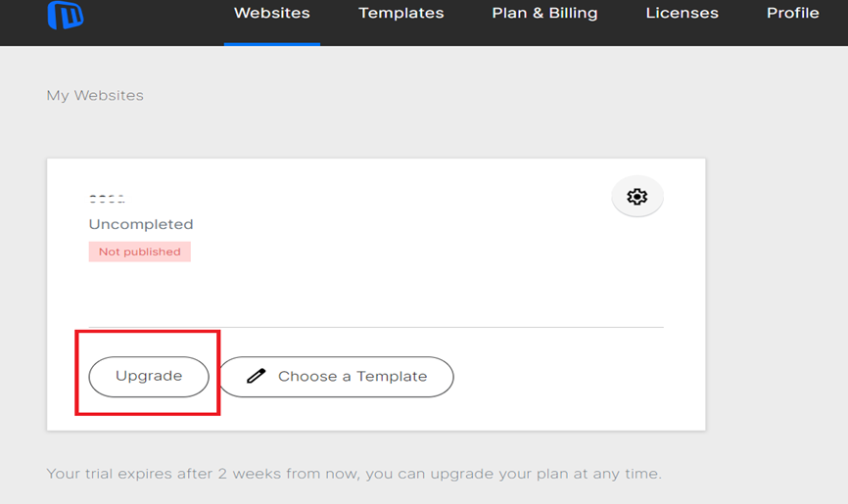Open the Templates tab
Screen dimensions: 848x504
(x=400, y=14)
